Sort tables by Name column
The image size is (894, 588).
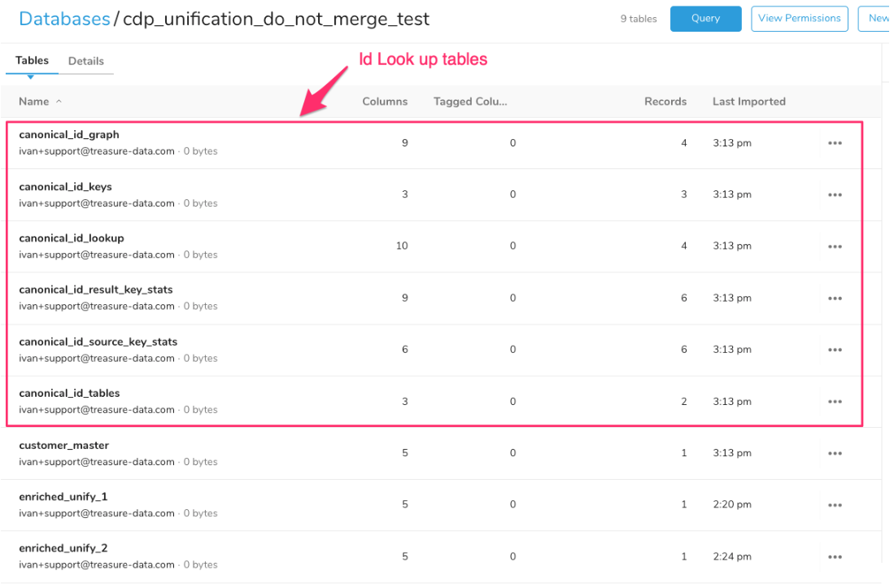[34, 102]
